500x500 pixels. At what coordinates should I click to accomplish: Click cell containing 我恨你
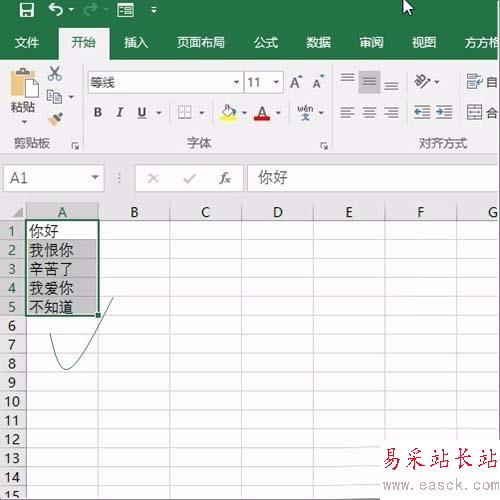62,250
